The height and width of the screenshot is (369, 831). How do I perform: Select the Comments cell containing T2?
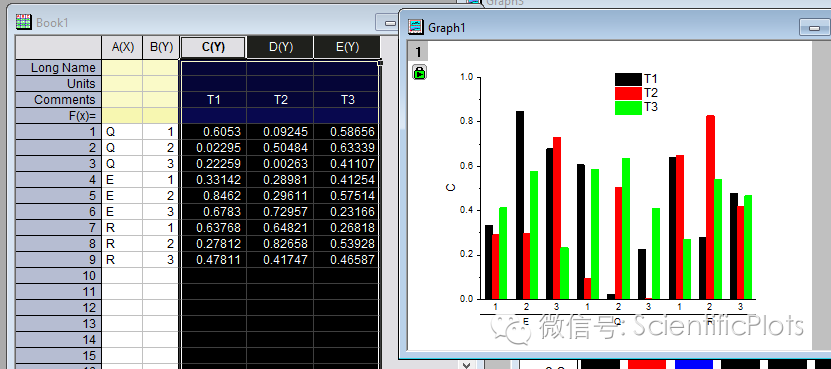[x=280, y=100]
